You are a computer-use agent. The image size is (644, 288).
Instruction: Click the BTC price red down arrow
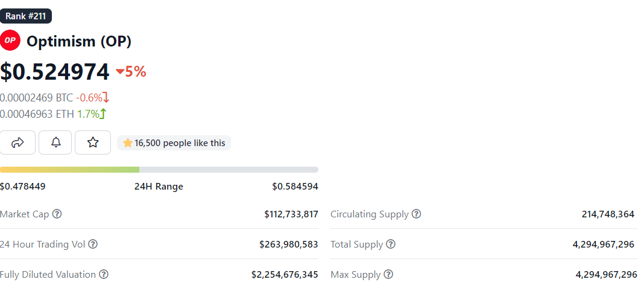(106, 97)
